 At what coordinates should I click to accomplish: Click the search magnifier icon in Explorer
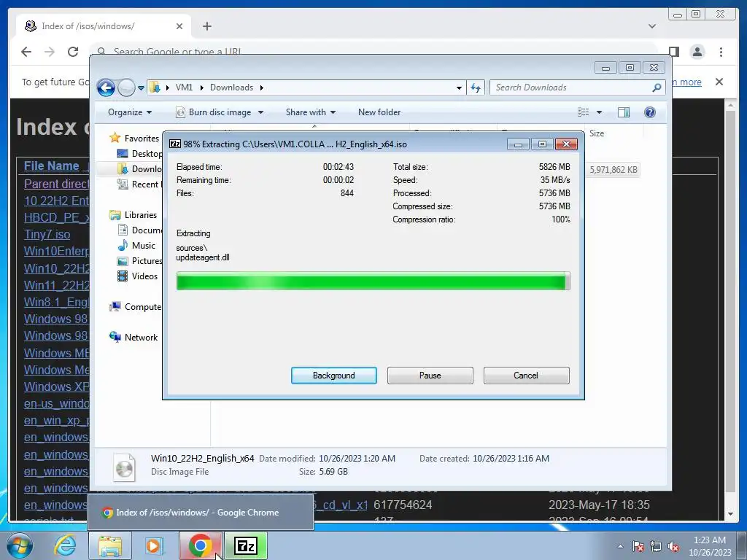point(657,87)
